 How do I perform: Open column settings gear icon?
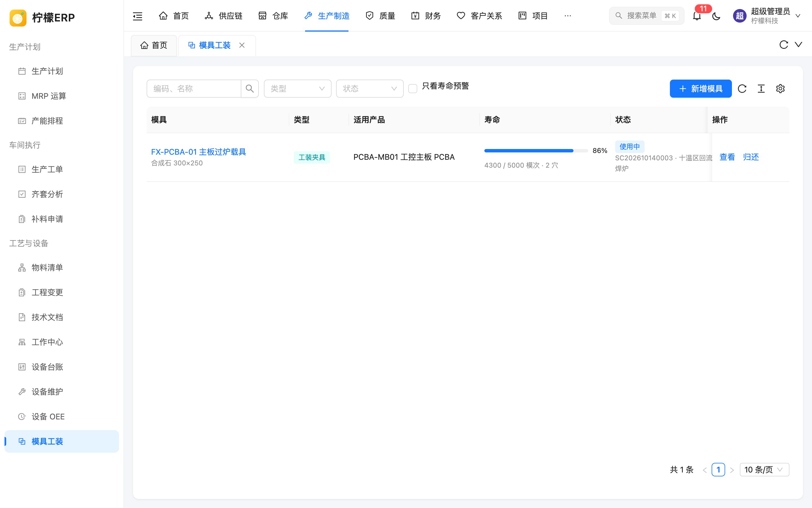[780, 89]
